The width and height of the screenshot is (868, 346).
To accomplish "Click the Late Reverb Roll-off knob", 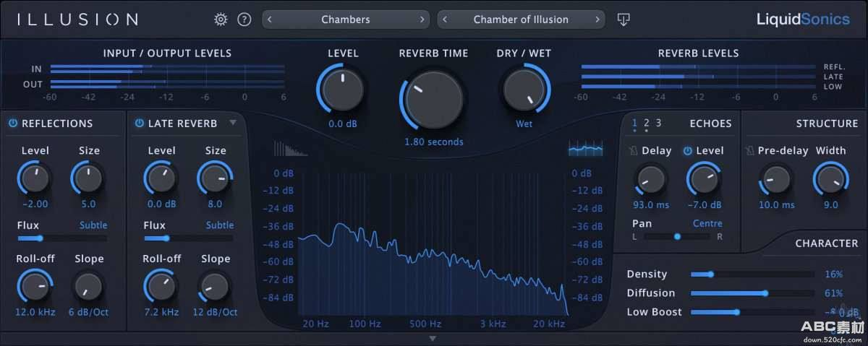I will coord(161,286).
